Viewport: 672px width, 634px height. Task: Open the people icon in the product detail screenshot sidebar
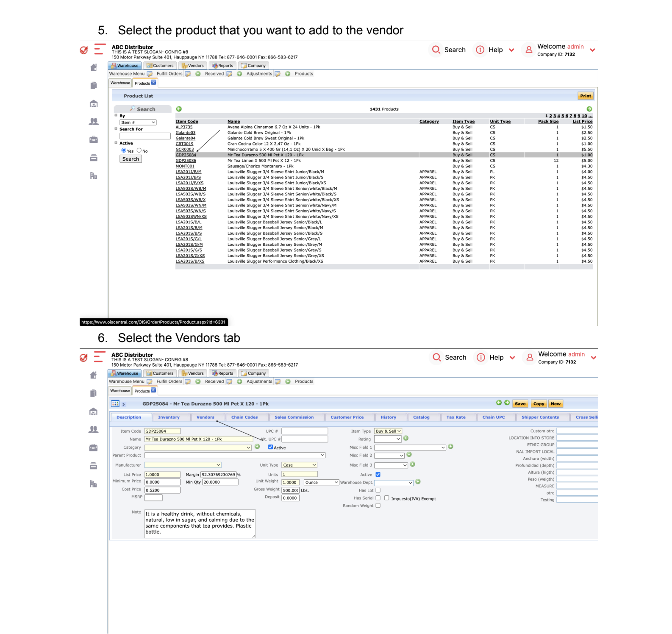pos(94,429)
